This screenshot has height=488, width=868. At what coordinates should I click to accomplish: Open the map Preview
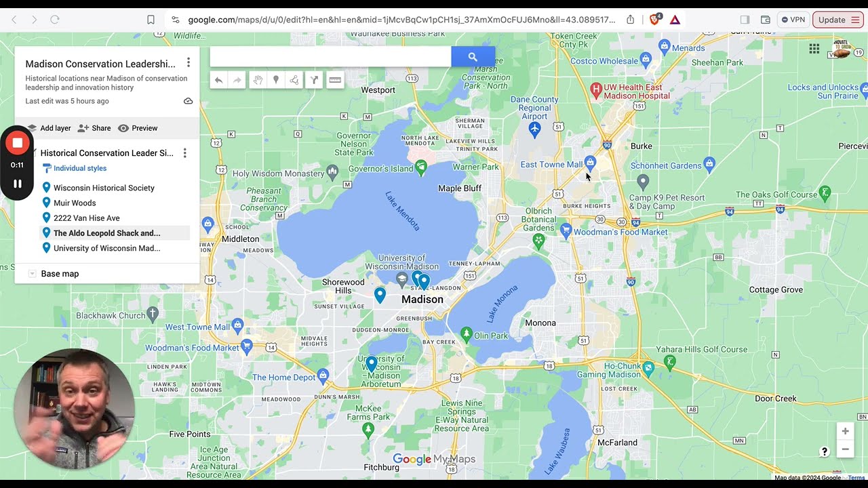click(138, 128)
